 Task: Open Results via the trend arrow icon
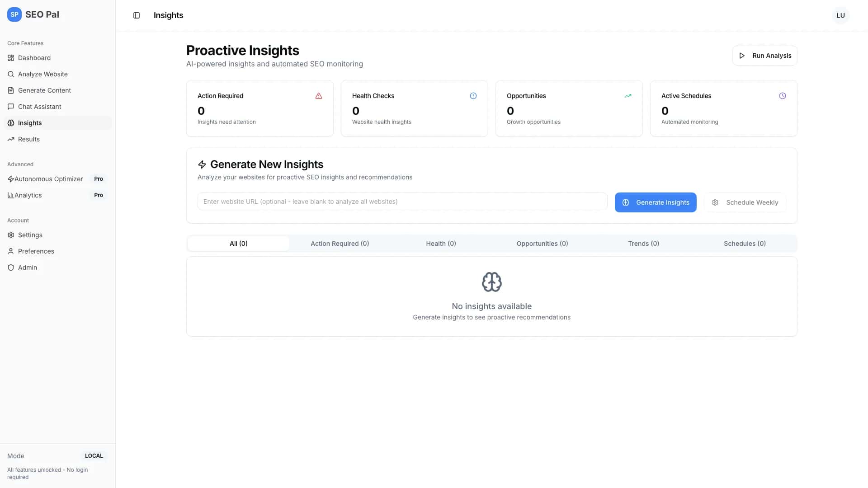(x=11, y=139)
